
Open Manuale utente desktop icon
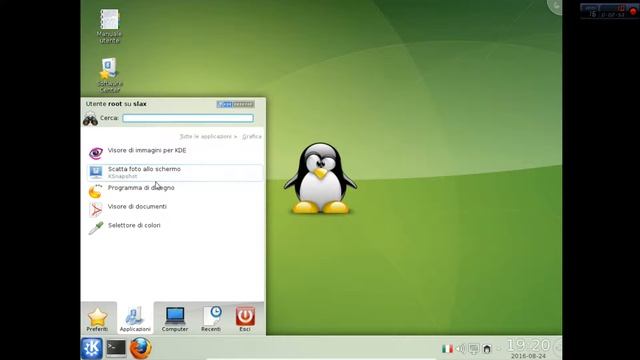[109, 27]
